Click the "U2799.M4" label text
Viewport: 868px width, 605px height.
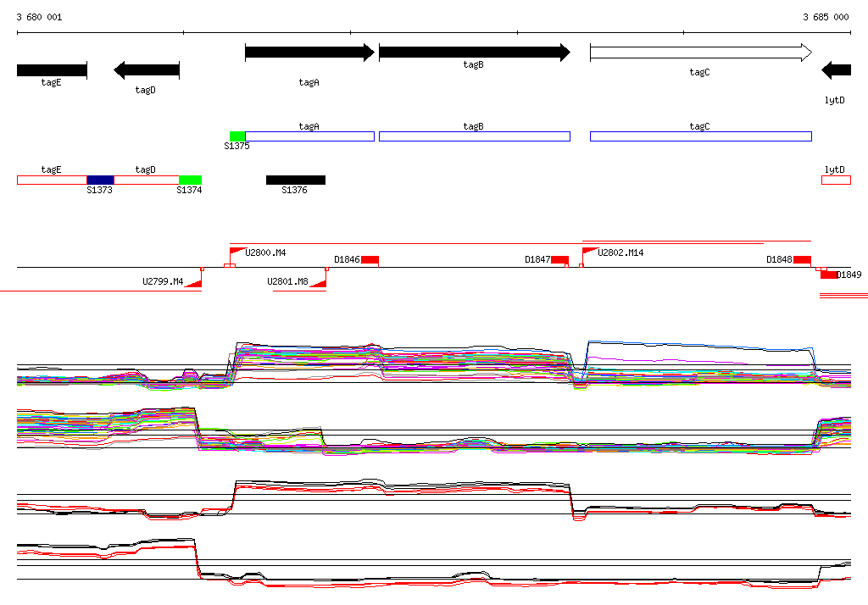click(163, 281)
